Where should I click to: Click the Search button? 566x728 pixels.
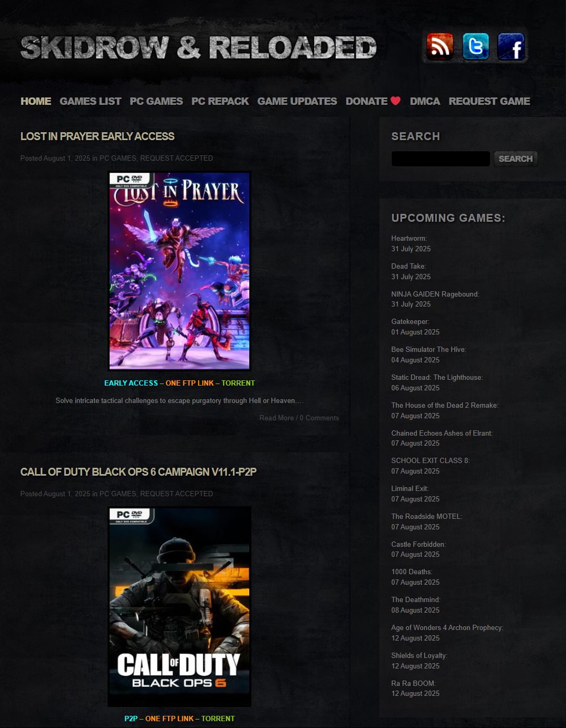pyautogui.click(x=516, y=159)
